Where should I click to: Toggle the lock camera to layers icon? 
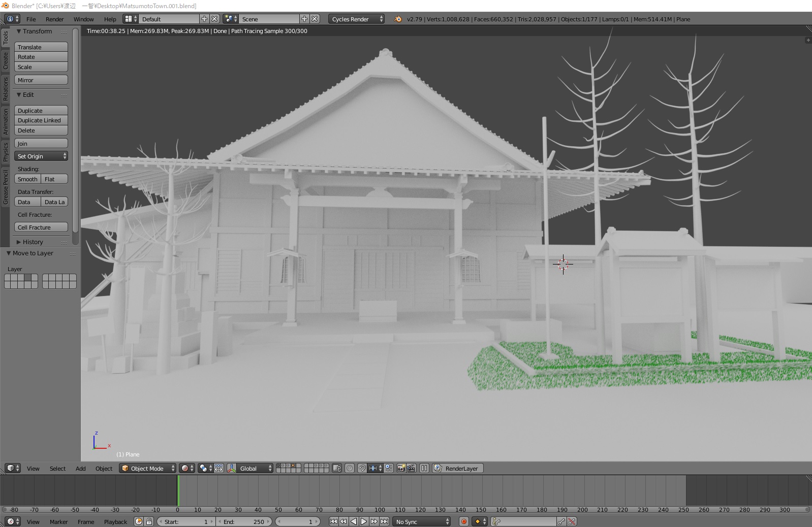click(x=336, y=468)
